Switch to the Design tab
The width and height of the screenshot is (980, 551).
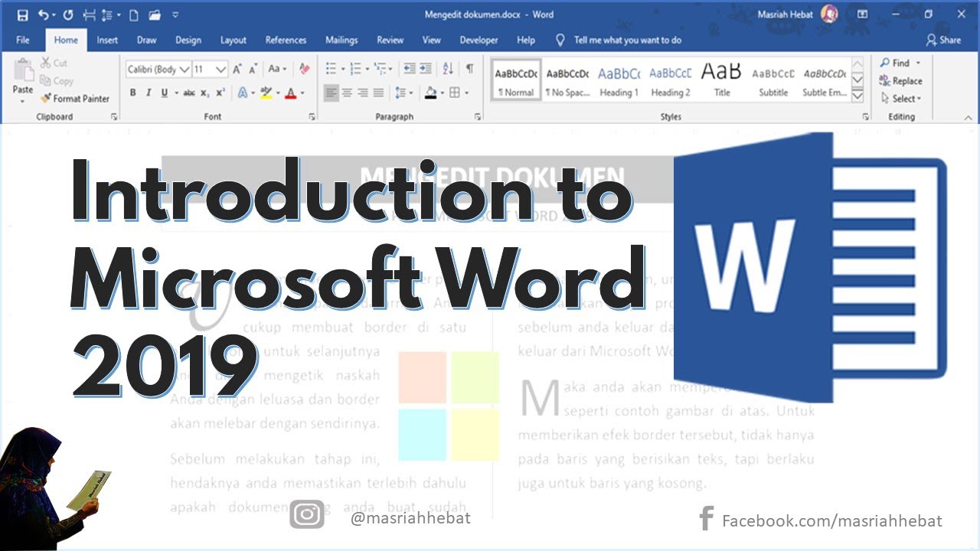click(x=188, y=40)
